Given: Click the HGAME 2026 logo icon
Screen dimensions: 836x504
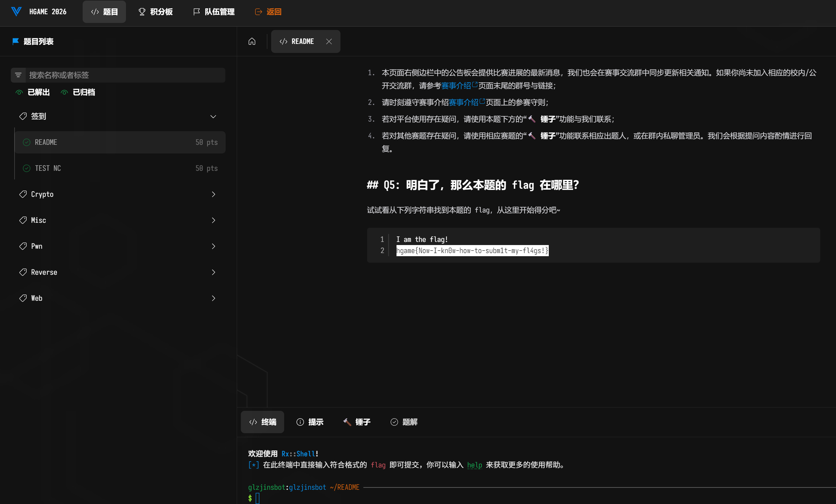Looking at the screenshot, I should point(16,11).
